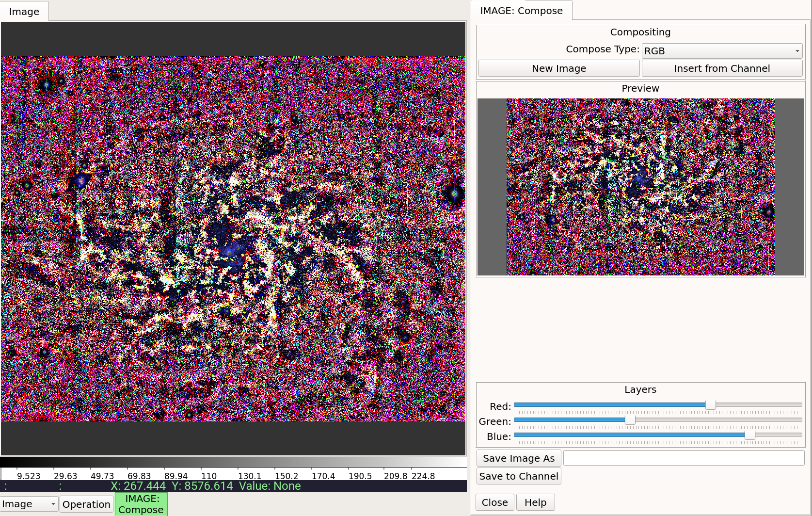
Task: Open the Operation menu button
Action: tap(86, 504)
